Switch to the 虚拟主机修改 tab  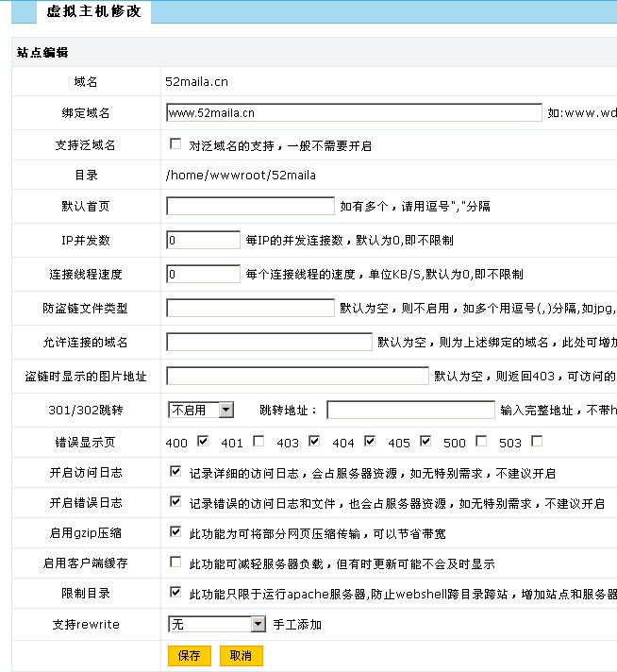(93, 12)
